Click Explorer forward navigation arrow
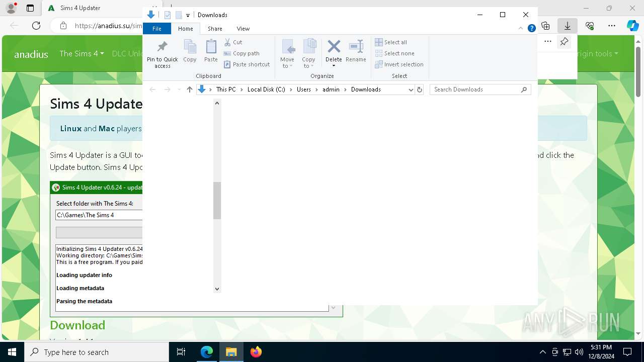Image resolution: width=644 pixels, height=362 pixels. [x=167, y=89]
